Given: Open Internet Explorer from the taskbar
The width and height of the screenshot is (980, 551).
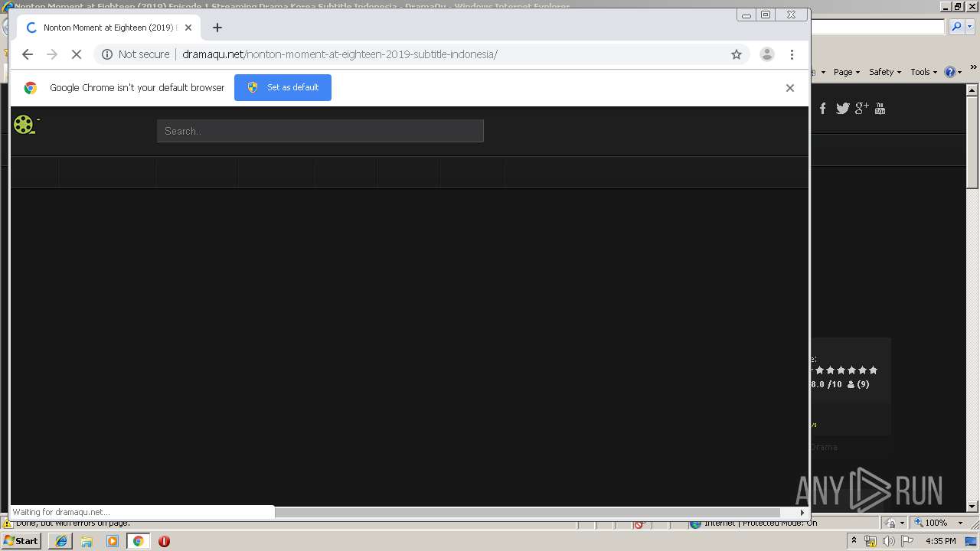Looking at the screenshot, I should click(x=60, y=541).
